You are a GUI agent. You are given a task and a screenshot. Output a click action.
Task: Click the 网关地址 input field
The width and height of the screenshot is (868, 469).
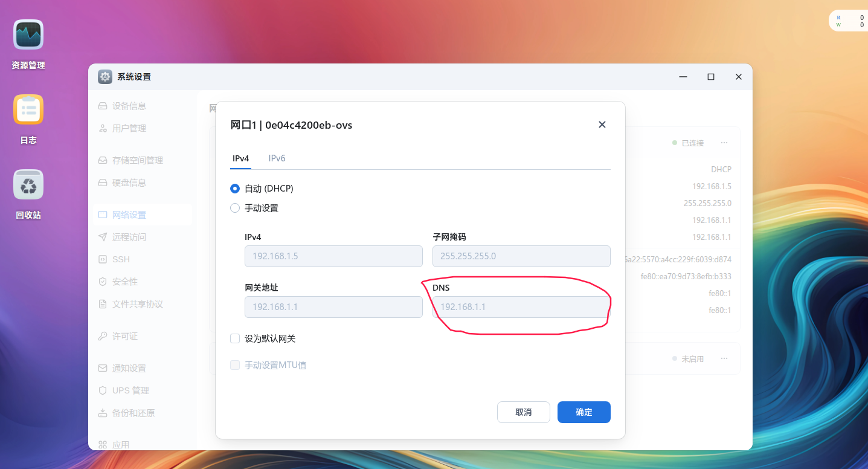[333, 307]
